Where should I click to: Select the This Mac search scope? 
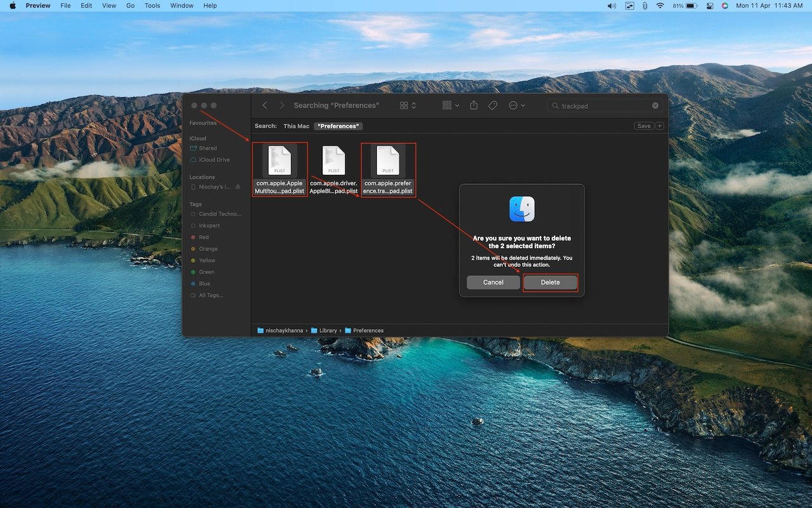click(x=296, y=126)
